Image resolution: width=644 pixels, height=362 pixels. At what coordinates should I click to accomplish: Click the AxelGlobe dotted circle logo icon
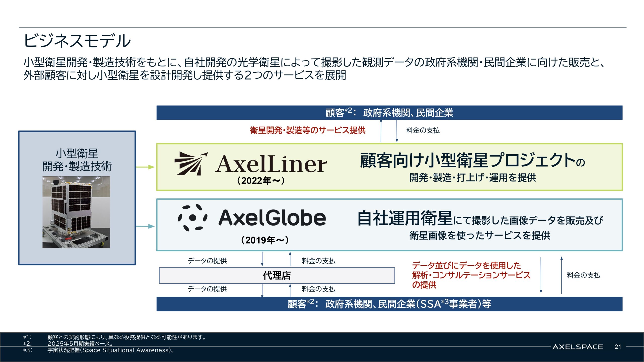[x=193, y=218]
